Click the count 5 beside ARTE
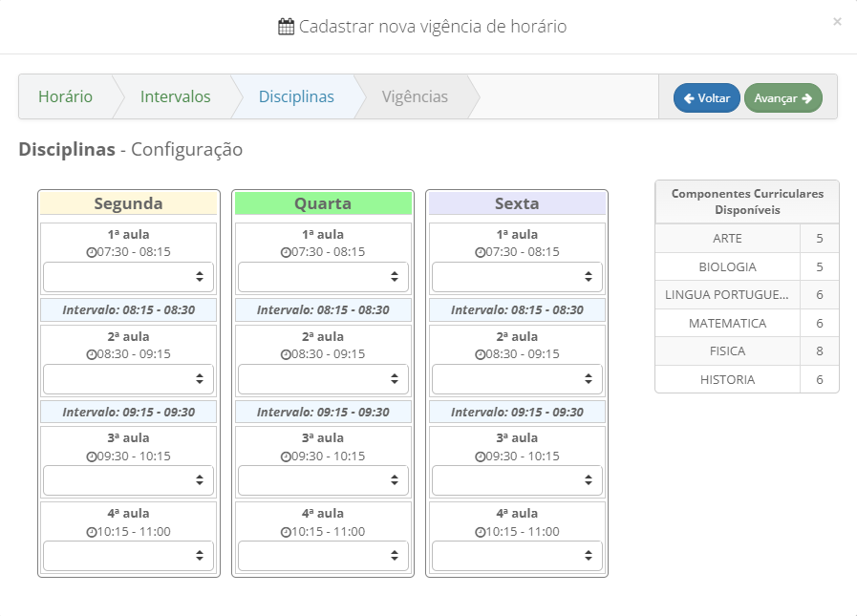857x616 pixels. pyautogui.click(x=820, y=239)
